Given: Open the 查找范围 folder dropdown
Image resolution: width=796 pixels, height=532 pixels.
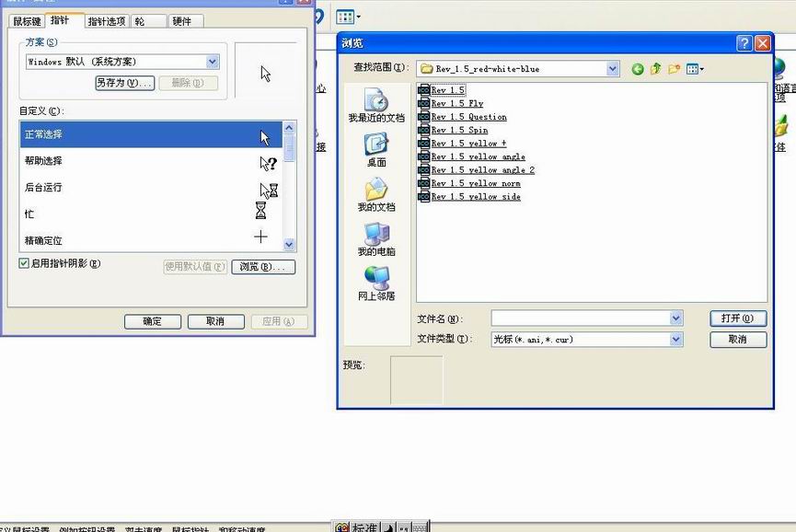Looking at the screenshot, I should pyautogui.click(x=613, y=68).
